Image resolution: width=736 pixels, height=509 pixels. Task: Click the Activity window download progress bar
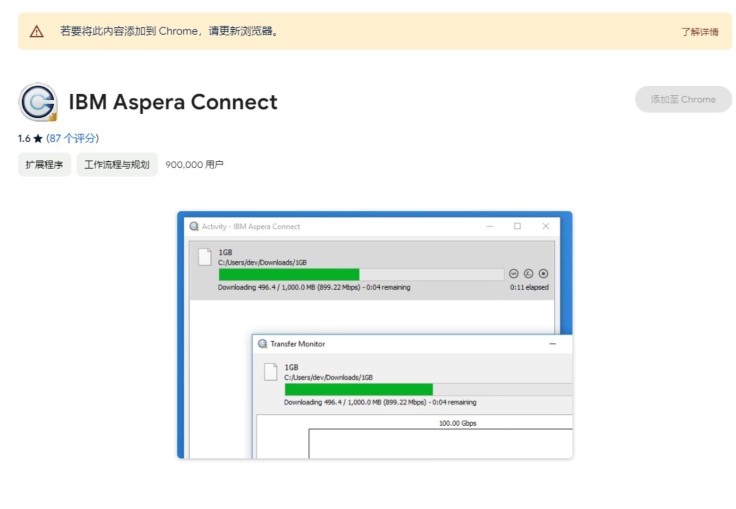pyautogui.click(x=361, y=274)
